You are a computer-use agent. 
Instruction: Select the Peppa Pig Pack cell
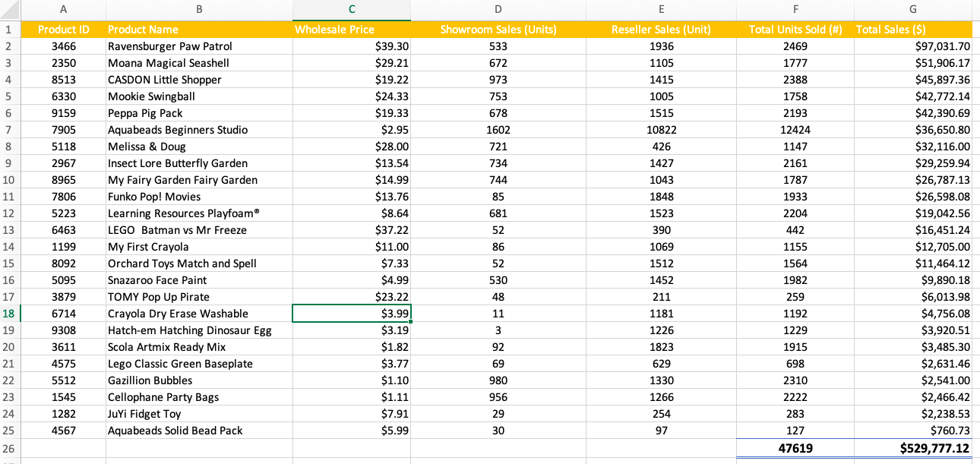click(x=199, y=113)
